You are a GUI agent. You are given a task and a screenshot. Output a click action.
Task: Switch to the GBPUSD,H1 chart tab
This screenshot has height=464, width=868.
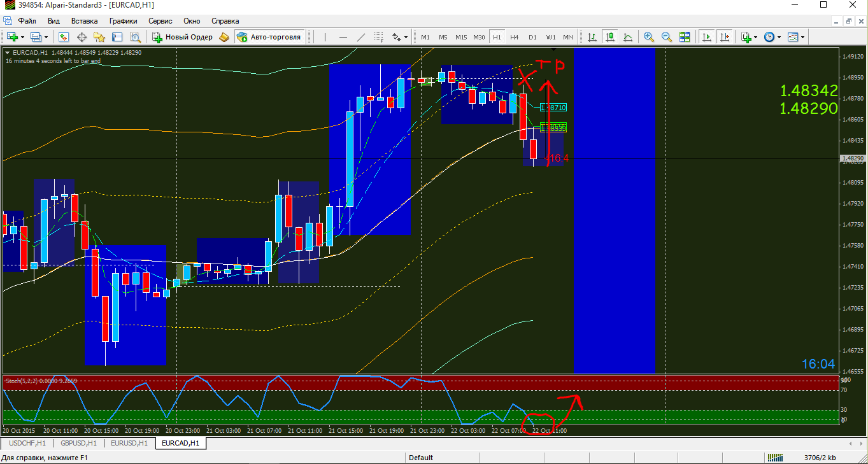click(x=78, y=443)
